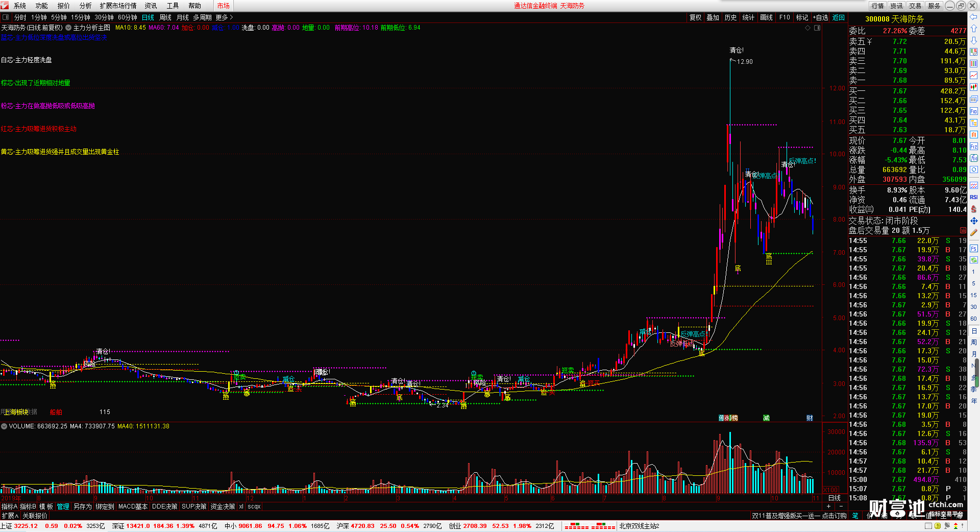Click the multi-color grid list sidebar icon
980x532 pixels.
[x=974, y=64]
